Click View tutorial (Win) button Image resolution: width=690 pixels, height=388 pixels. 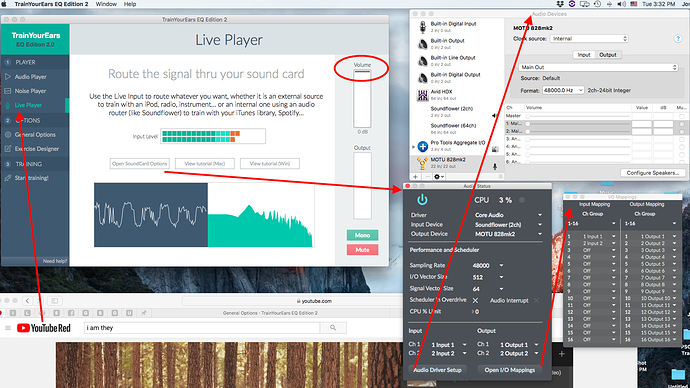[270, 164]
